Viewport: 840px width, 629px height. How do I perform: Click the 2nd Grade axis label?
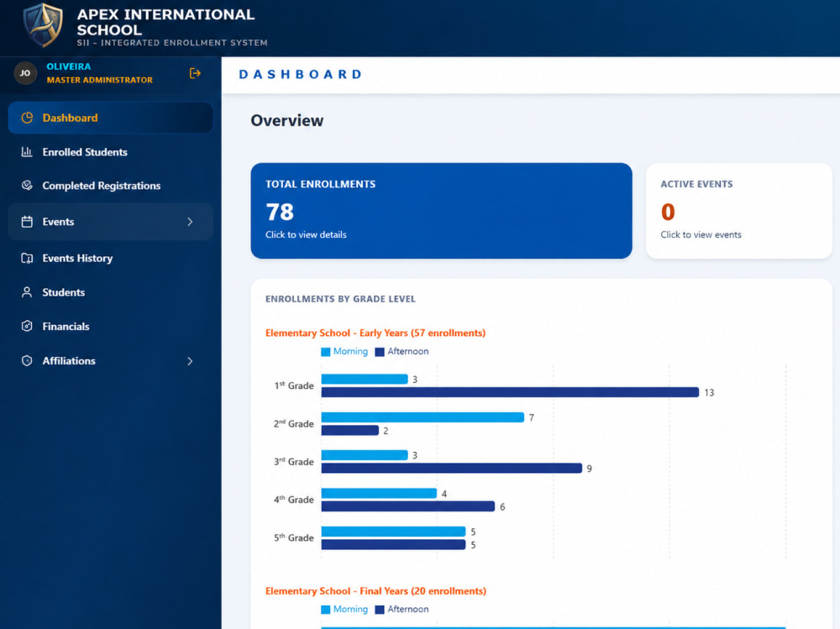coord(293,424)
